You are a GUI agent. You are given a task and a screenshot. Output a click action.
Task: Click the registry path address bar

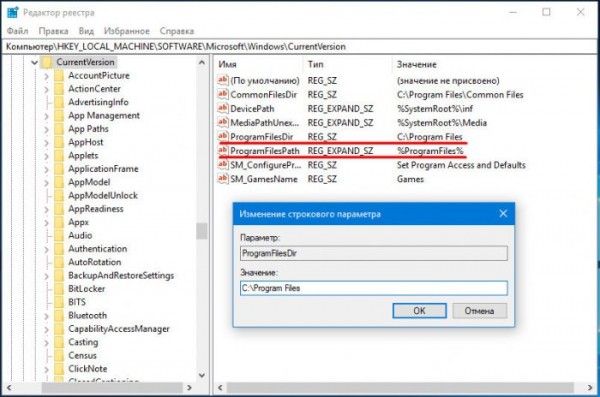tap(300, 47)
